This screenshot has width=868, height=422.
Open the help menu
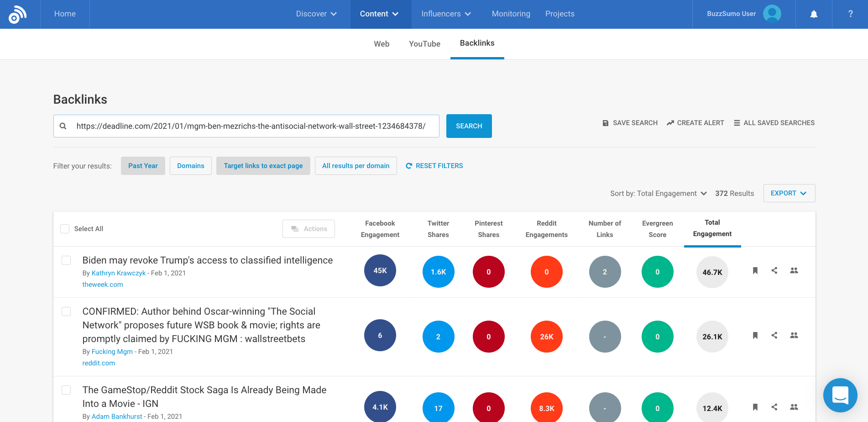pos(850,14)
